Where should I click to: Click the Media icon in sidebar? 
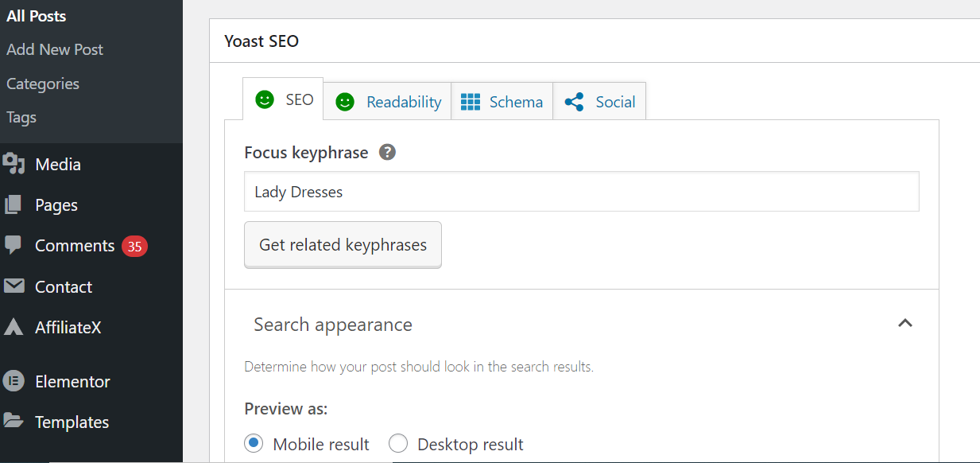pyautogui.click(x=14, y=164)
